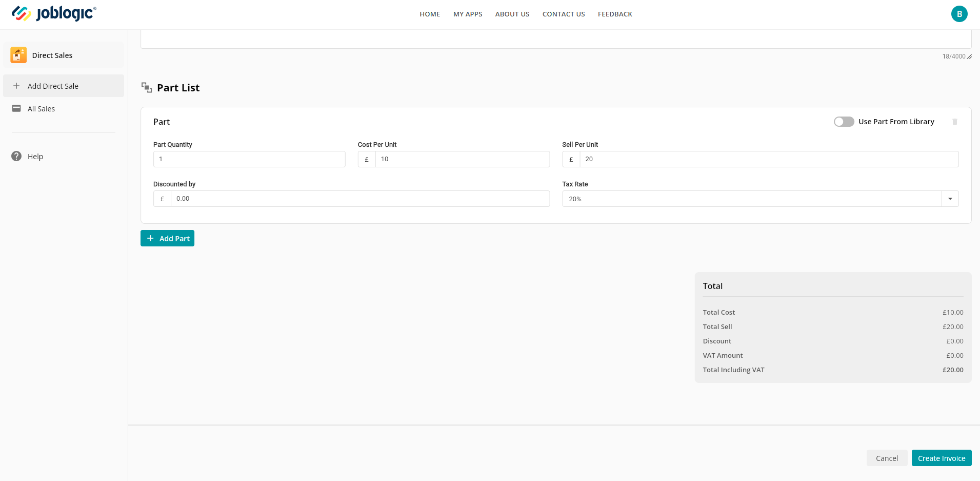Viewport: 980px width, 481px height.
Task: Open MY APPS in top navigation
Action: 468,14
